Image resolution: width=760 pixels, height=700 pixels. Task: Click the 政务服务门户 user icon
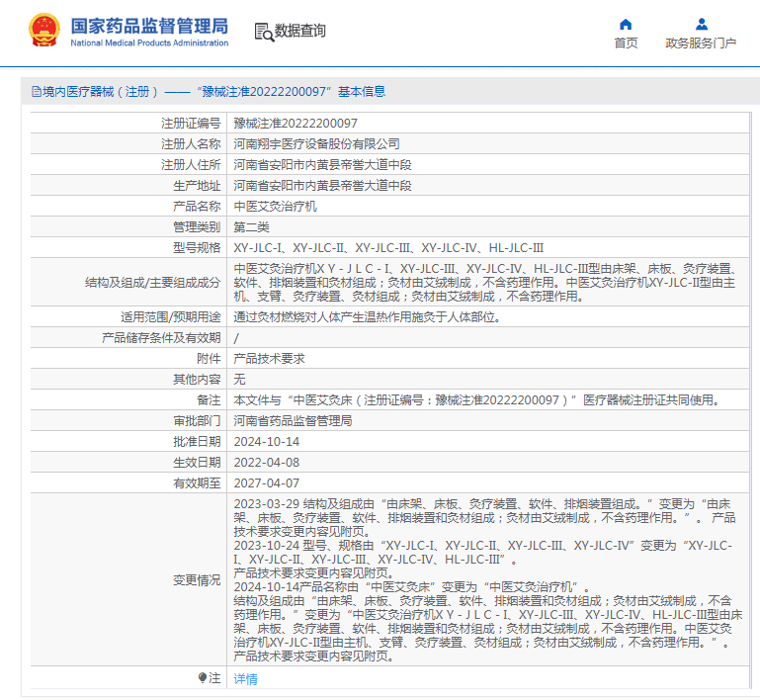click(x=702, y=24)
